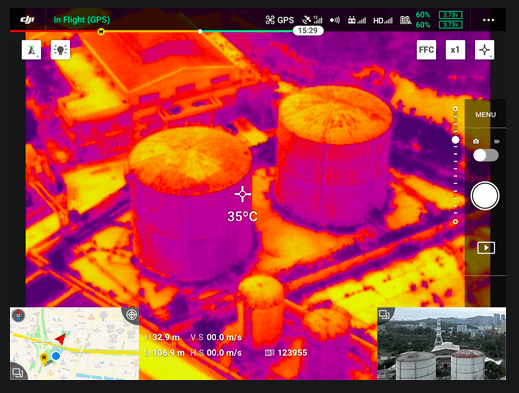Viewport: 519px width, 393px height.
Task: Open the camera MENU
Action: [x=485, y=115]
